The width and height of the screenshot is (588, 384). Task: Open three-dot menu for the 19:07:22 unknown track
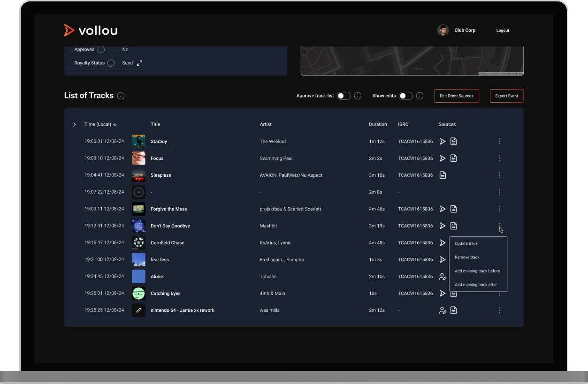(499, 192)
